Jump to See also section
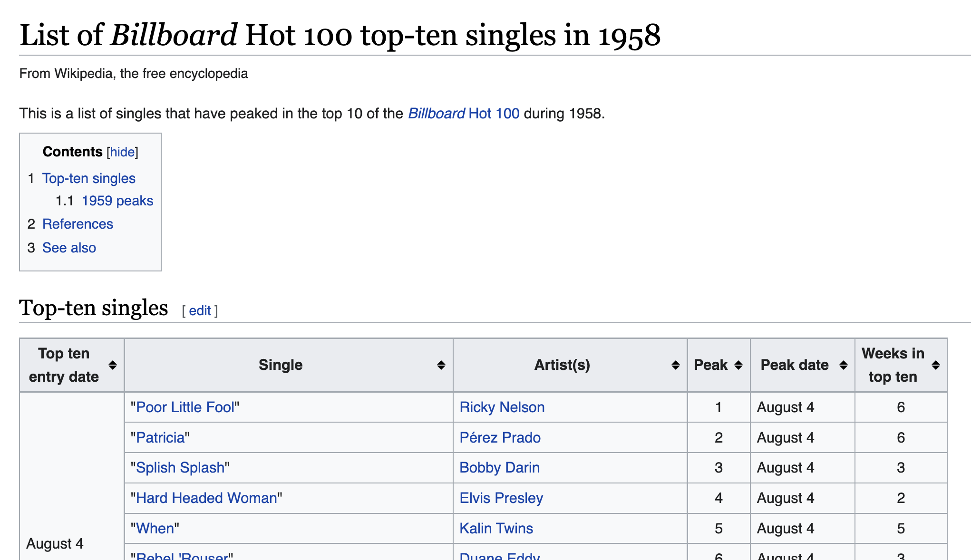 [x=68, y=247]
